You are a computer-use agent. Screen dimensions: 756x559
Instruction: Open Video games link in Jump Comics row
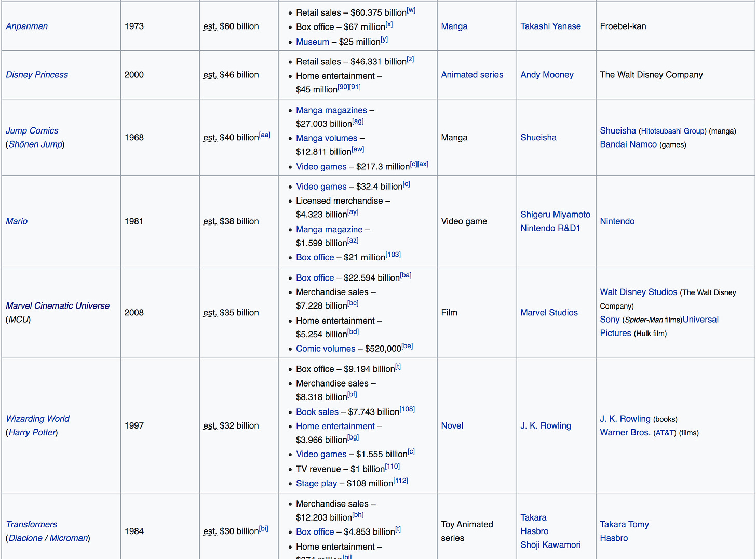coord(321,167)
